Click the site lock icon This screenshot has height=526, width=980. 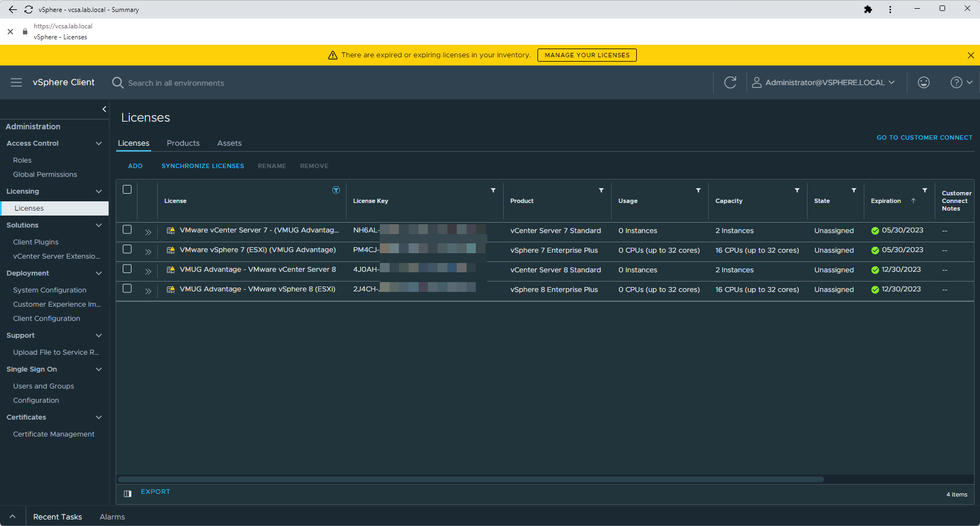(25, 32)
